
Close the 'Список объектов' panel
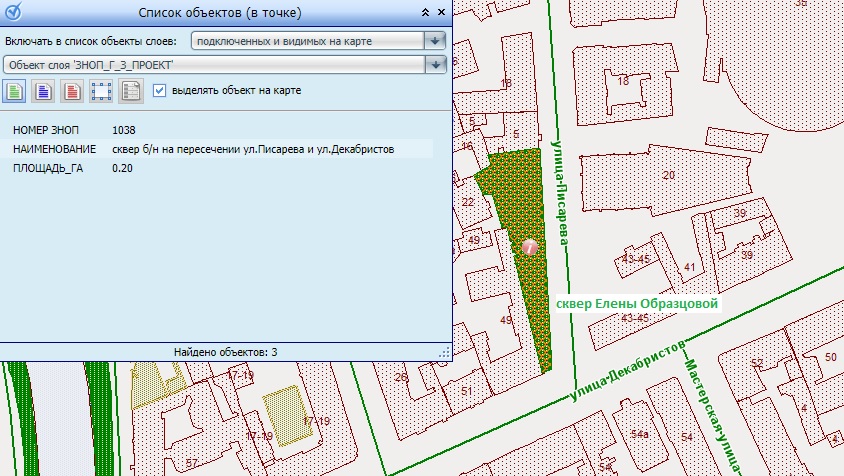point(441,12)
